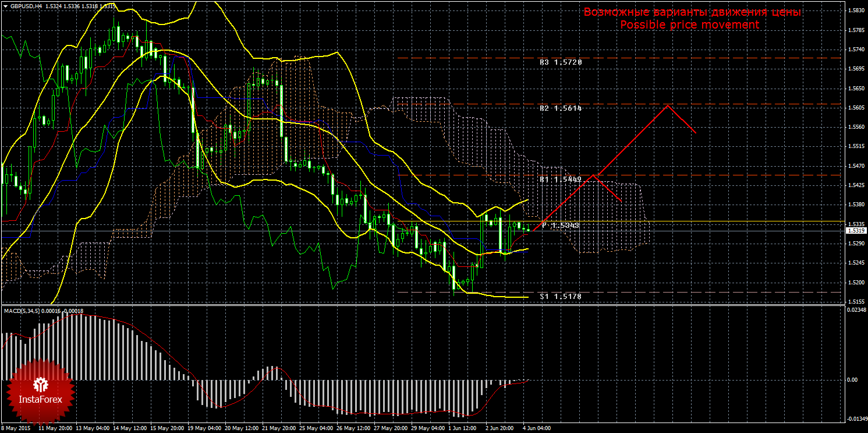Click the S1 1.5178 support label
Image resolution: width=868 pixels, height=433 pixels.
[560, 297]
